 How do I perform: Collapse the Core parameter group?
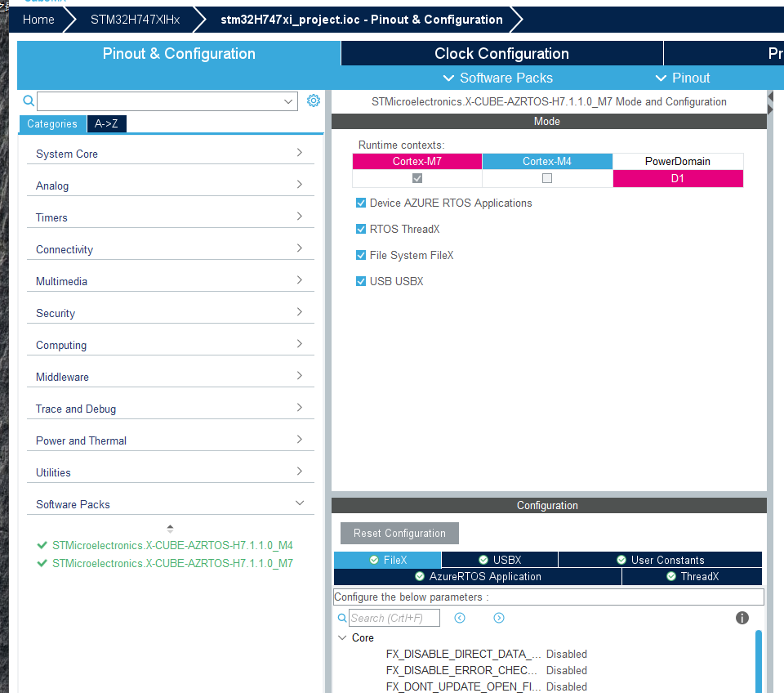342,637
